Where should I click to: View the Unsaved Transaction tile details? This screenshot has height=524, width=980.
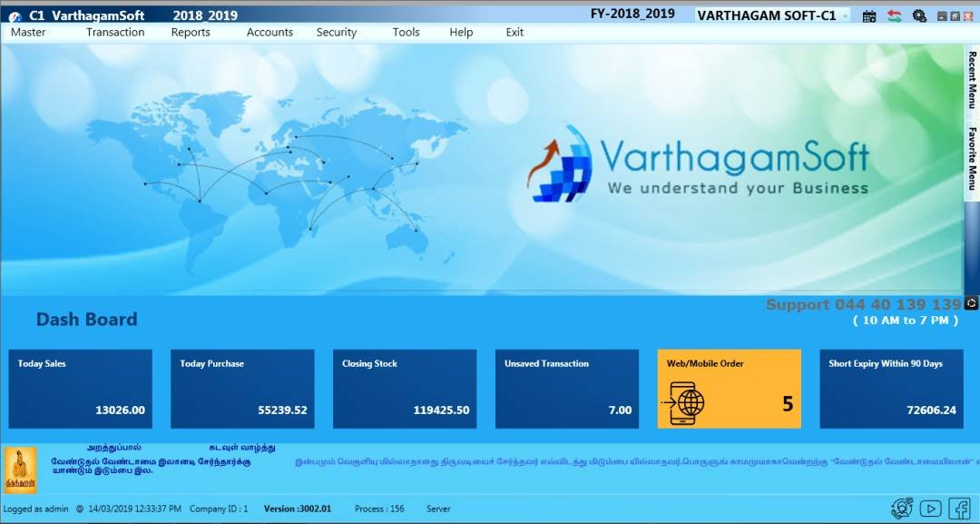[566, 388]
